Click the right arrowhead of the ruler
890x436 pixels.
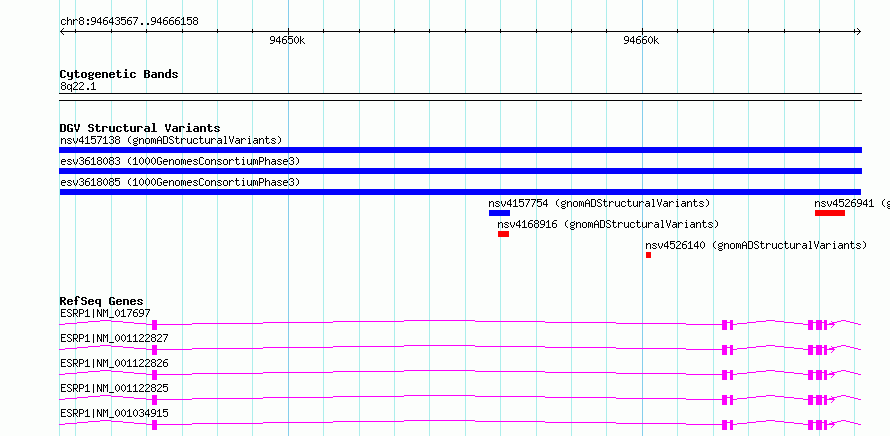(x=859, y=31)
